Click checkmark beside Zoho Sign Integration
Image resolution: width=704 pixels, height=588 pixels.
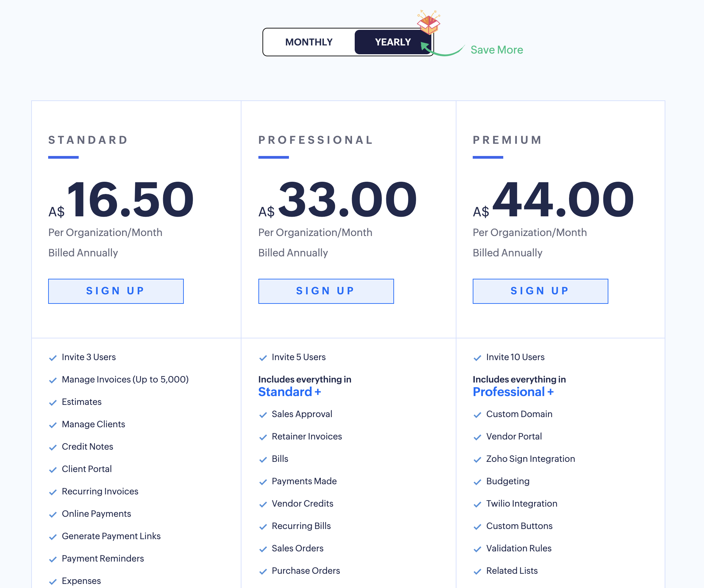point(477,459)
